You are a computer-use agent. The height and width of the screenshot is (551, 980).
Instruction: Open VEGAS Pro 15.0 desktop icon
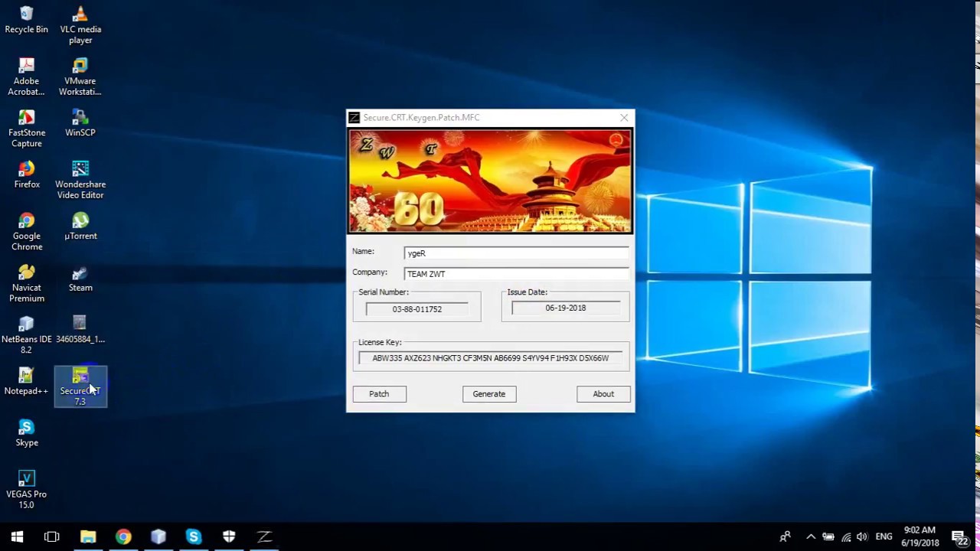coord(26,490)
